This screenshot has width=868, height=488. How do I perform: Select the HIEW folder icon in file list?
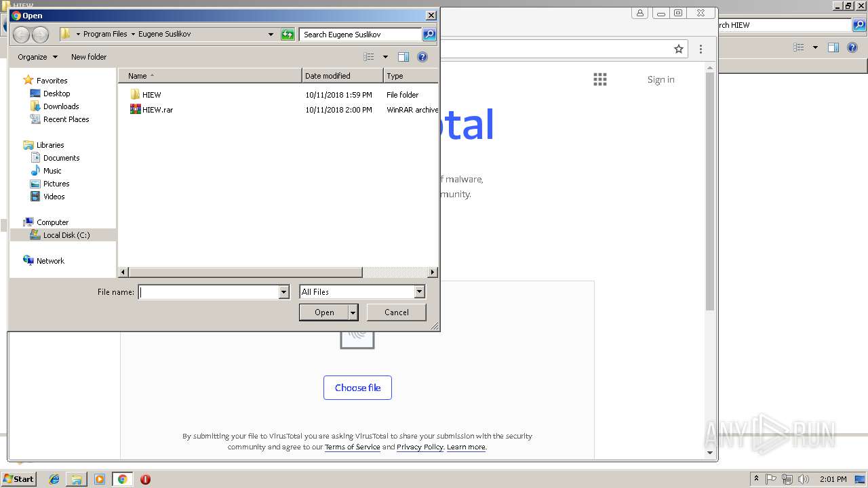pos(135,95)
